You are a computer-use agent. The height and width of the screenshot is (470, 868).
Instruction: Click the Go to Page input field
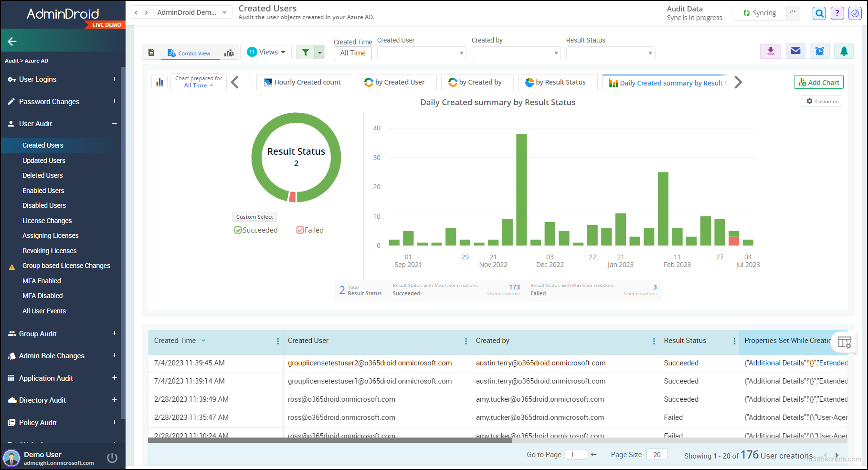tap(576, 454)
